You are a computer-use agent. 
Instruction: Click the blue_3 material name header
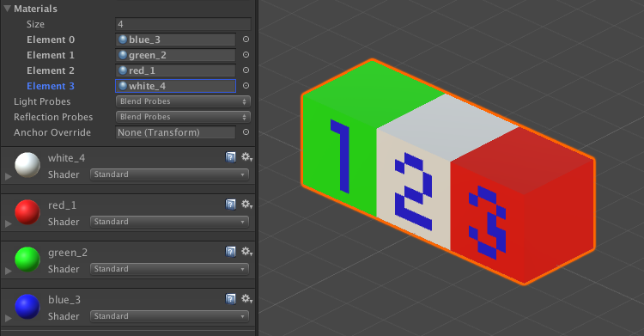(x=64, y=300)
